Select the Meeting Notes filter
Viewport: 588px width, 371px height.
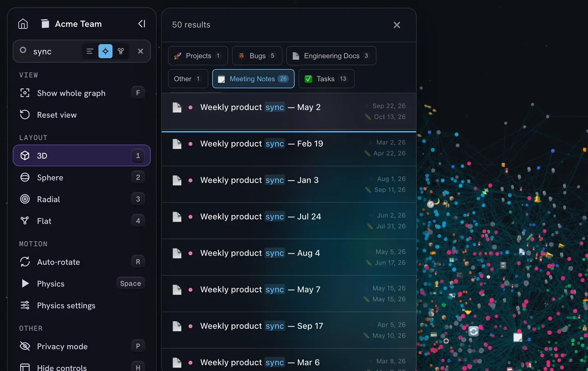click(253, 79)
